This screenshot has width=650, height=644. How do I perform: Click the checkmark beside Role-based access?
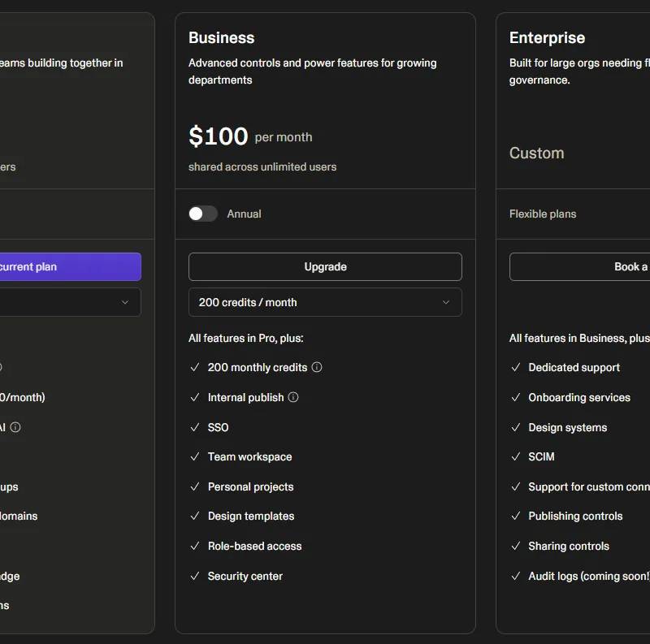tap(195, 547)
